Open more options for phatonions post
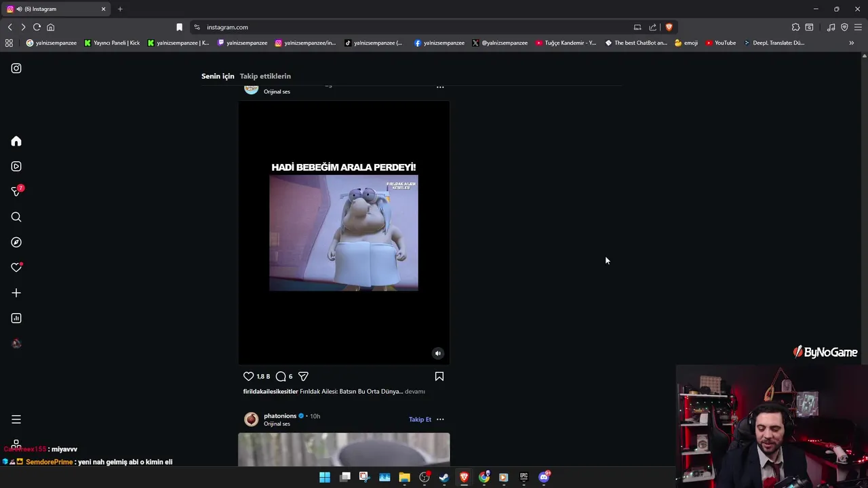 tap(440, 420)
